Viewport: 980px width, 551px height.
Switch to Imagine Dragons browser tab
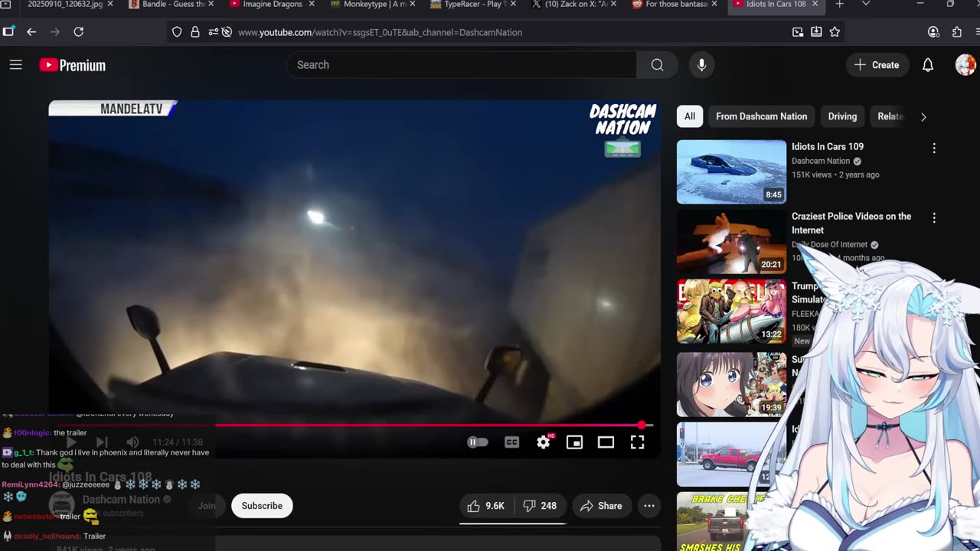pos(273,5)
